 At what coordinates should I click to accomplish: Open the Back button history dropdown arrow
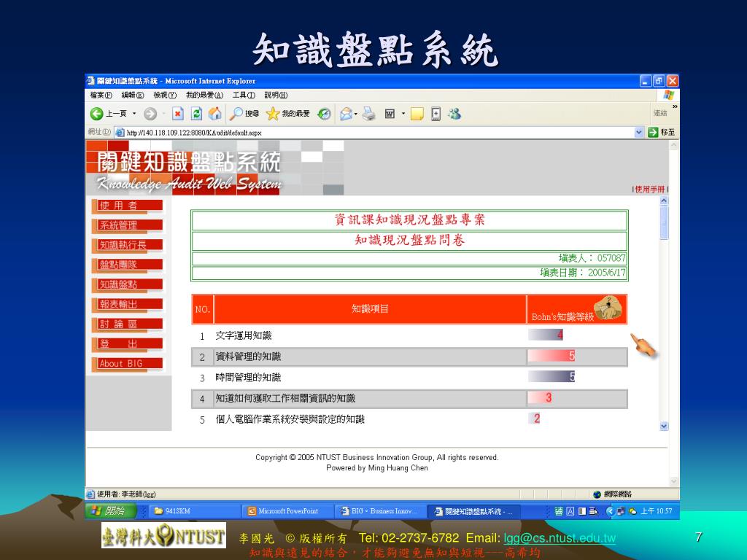pyautogui.click(x=134, y=114)
